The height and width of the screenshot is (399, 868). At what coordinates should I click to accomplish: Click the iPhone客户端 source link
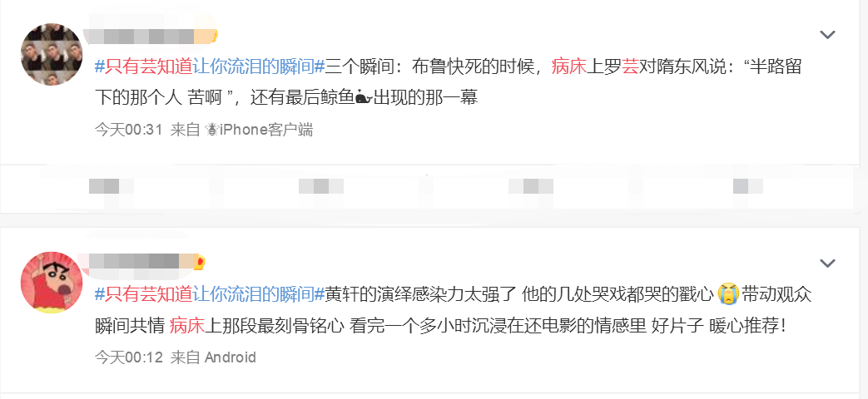click(x=266, y=130)
